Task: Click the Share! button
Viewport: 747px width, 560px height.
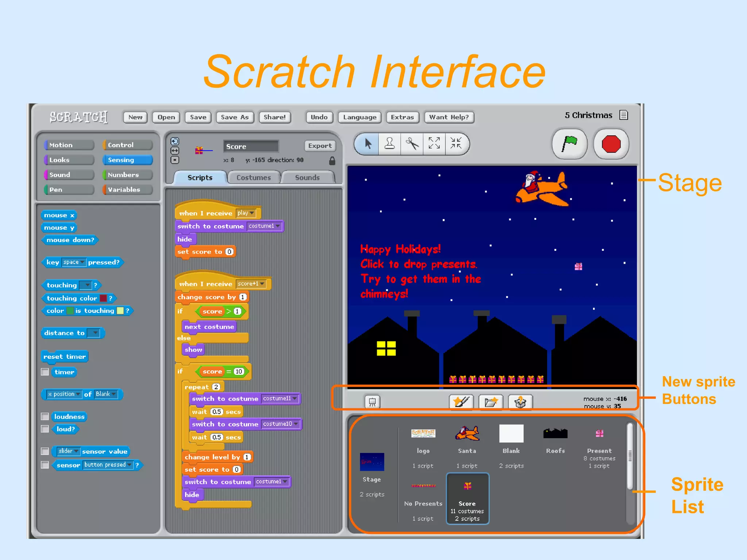Action: click(x=275, y=117)
